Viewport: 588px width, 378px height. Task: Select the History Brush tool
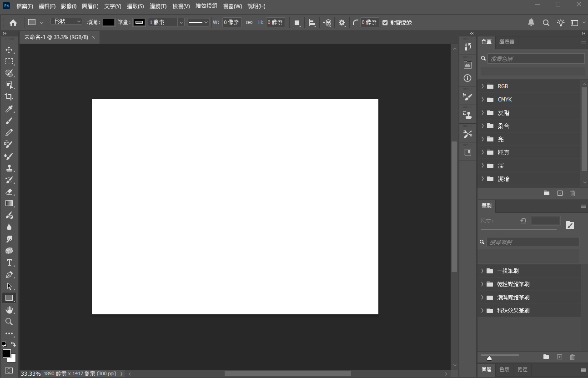pyautogui.click(x=9, y=180)
